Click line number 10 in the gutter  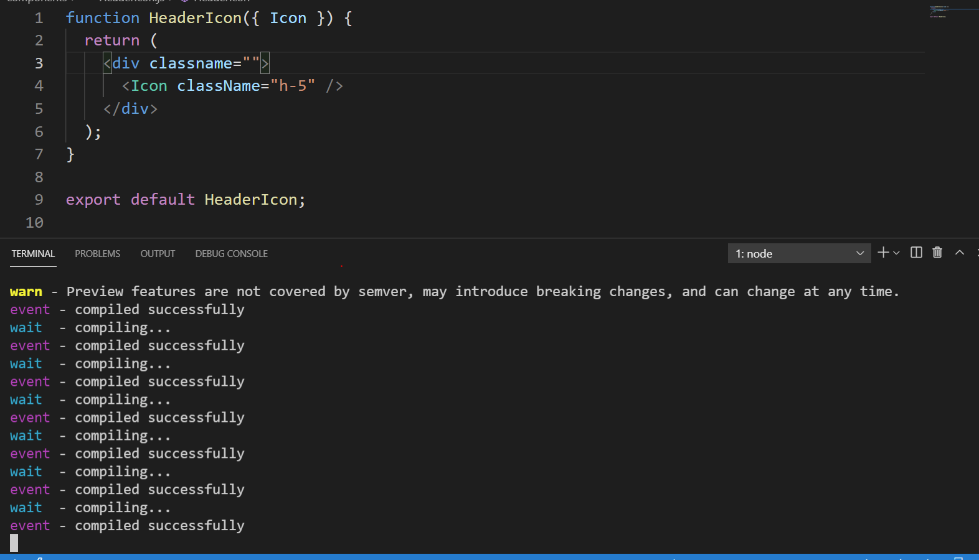point(34,223)
